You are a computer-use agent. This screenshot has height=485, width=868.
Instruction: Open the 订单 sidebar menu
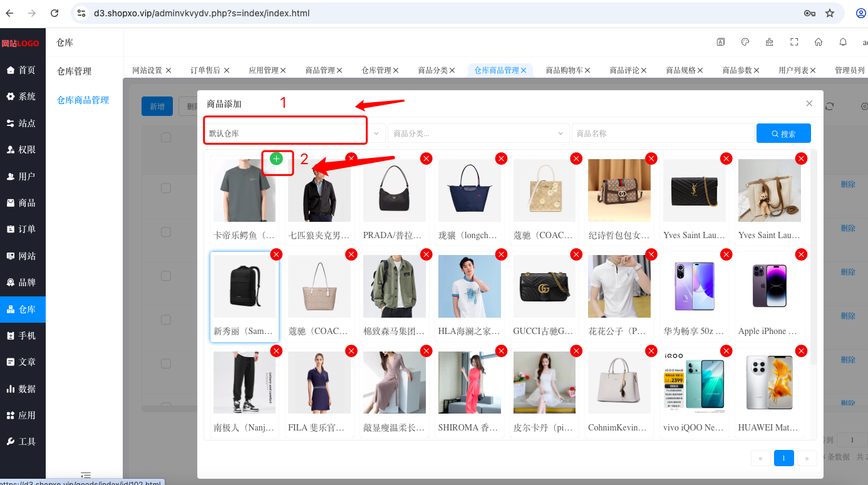point(23,229)
